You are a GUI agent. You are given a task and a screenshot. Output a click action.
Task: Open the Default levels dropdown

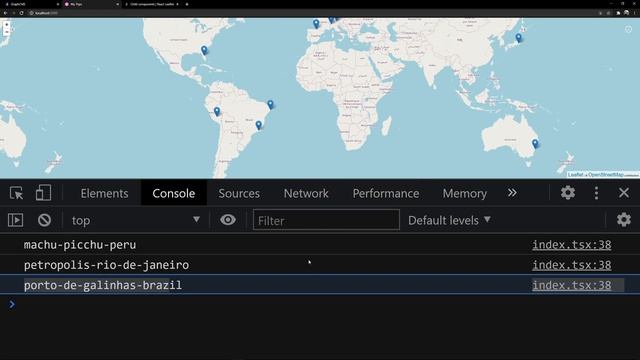coord(449,220)
